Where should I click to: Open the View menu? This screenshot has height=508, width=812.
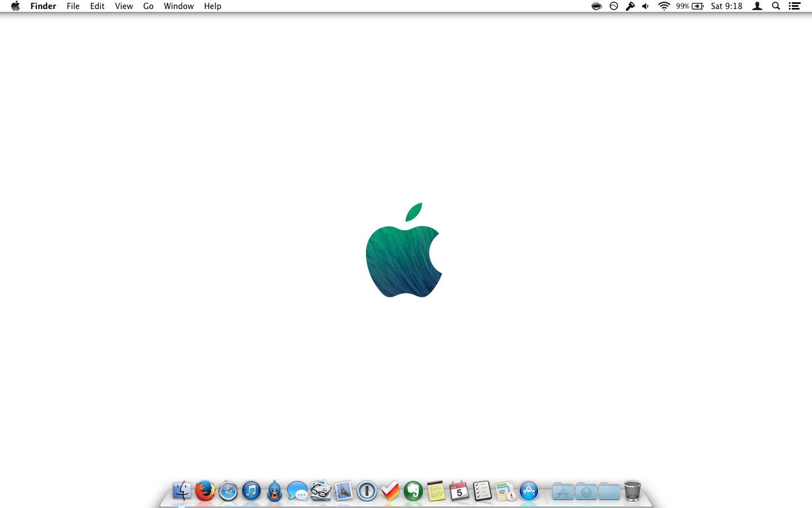click(x=124, y=6)
